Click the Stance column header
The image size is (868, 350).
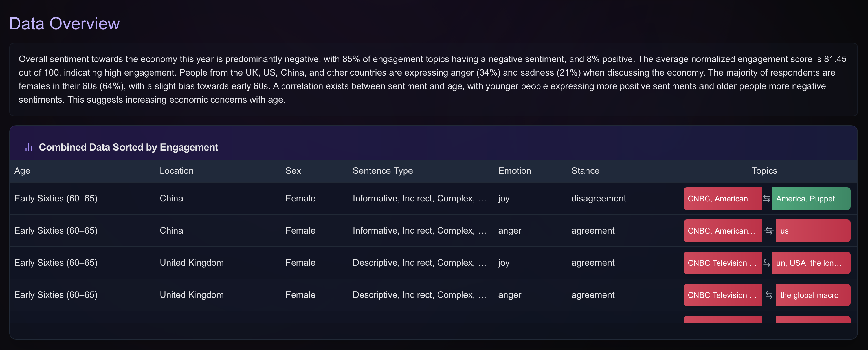[585, 171]
